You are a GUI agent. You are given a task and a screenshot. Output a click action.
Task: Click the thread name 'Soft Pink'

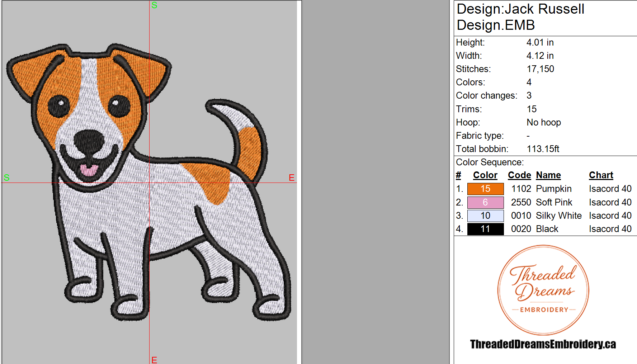click(554, 202)
